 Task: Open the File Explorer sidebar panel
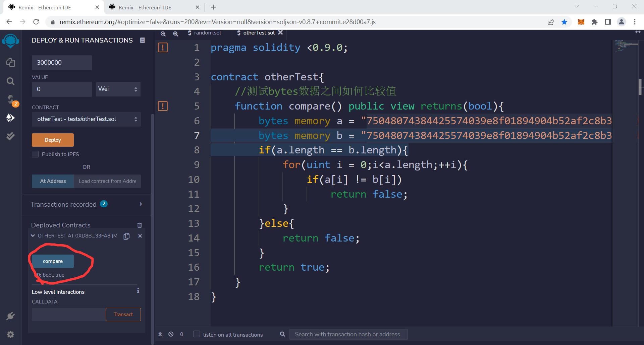click(10, 62)
